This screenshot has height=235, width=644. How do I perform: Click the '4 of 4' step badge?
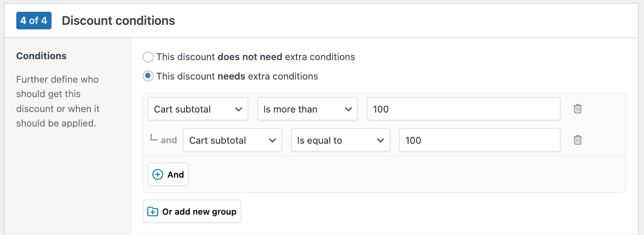[34, 21]
